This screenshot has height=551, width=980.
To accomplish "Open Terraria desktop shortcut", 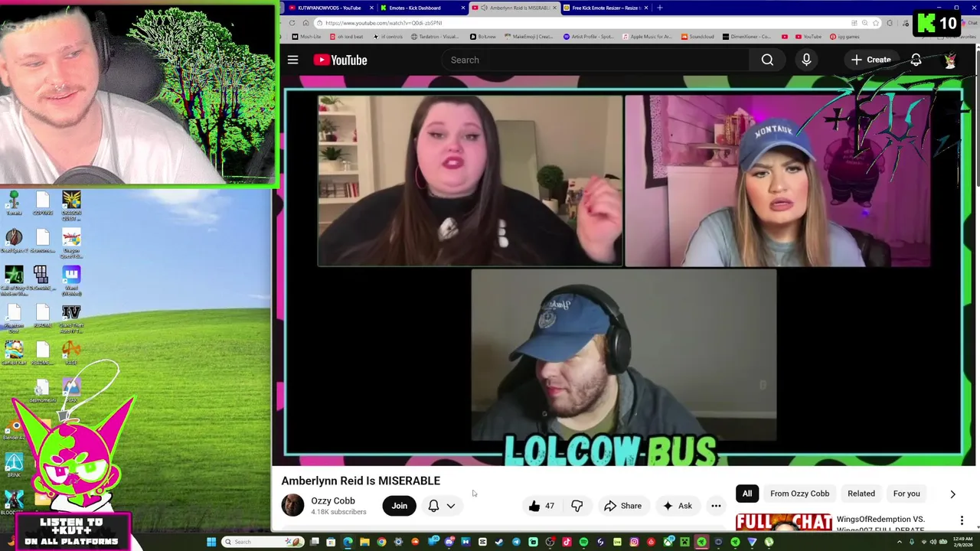I will [14, 203].
